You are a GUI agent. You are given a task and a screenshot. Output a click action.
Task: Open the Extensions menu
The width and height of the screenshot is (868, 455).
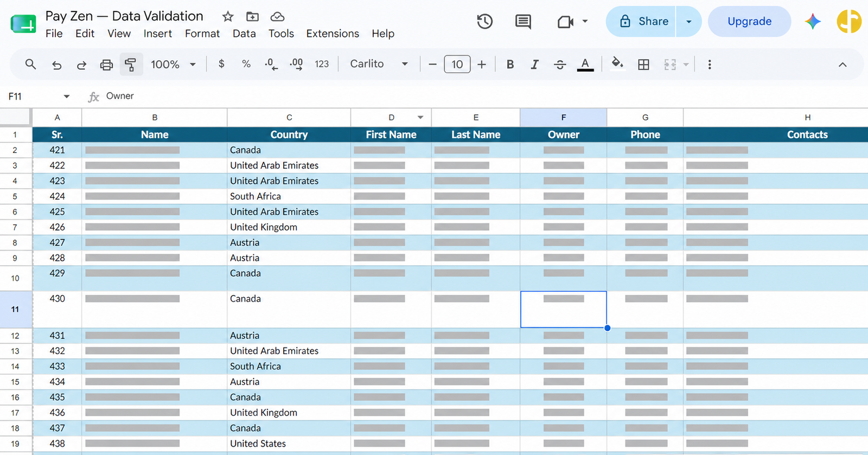tap(333, 34)
